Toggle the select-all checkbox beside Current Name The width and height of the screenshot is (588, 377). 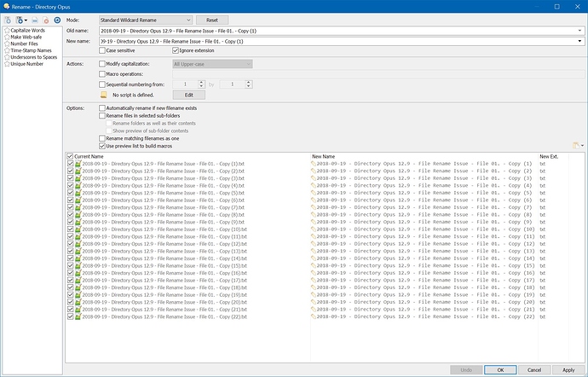tap(70, 156)
